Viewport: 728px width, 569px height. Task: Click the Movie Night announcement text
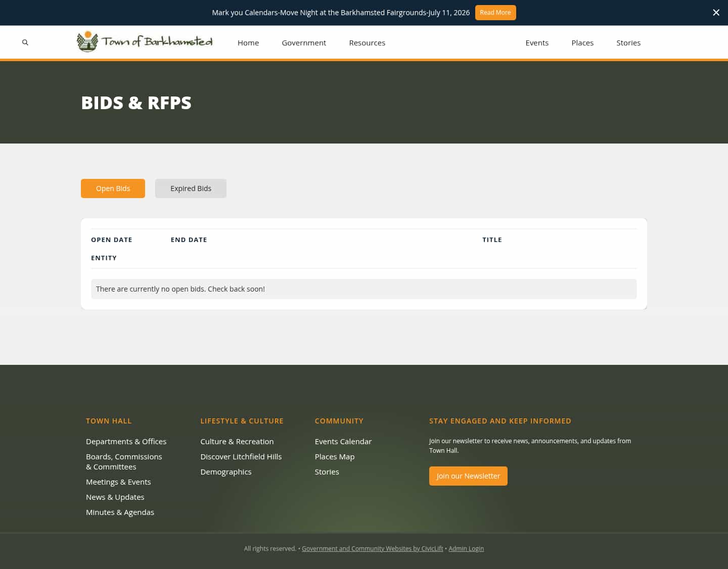coord(341,13)
